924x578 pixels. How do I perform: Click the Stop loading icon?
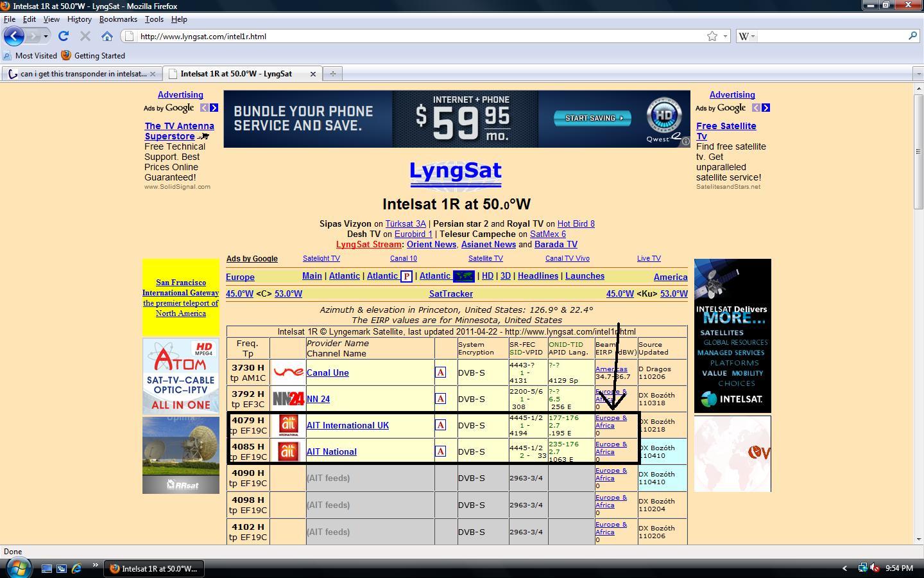pos(85,37)
